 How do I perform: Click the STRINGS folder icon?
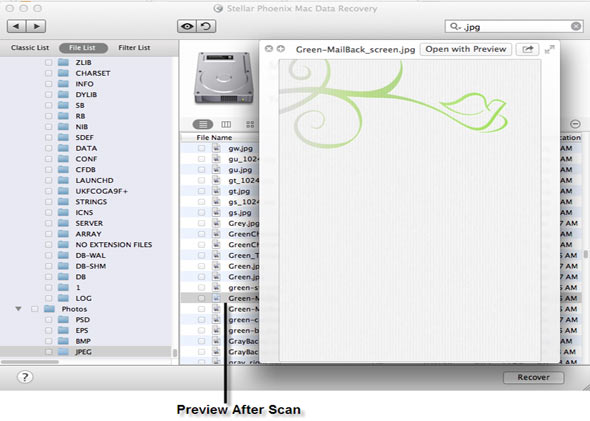pos(63,202)
